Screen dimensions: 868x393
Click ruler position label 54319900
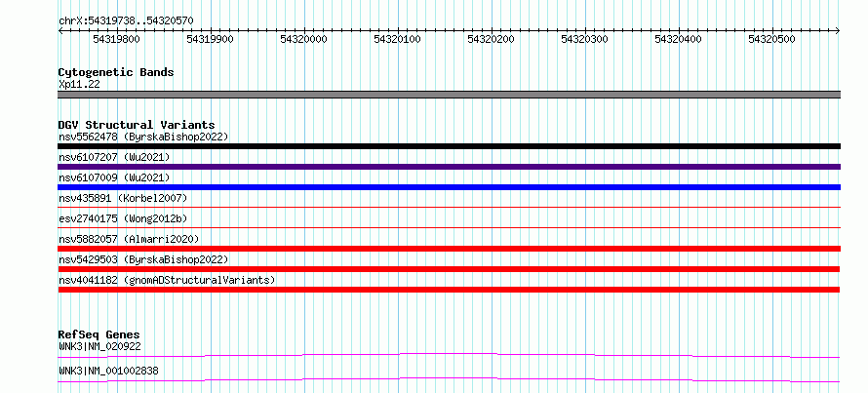click(x=211, y=39)
